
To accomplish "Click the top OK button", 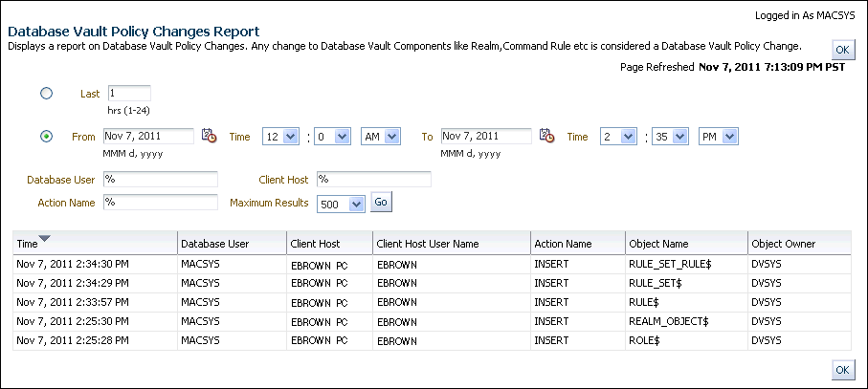I will [x=842, y=50].
